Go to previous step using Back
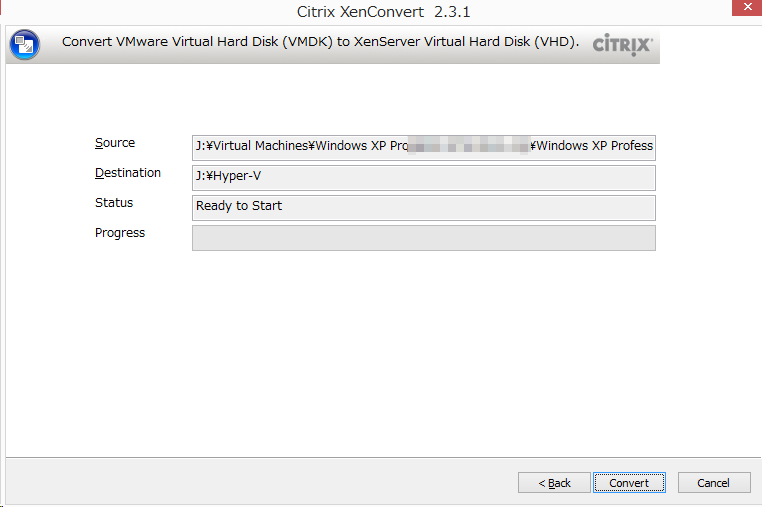Image resolution: width=762 pixels, height=507 pixels. pyautogui.click(x=554, y=483)
